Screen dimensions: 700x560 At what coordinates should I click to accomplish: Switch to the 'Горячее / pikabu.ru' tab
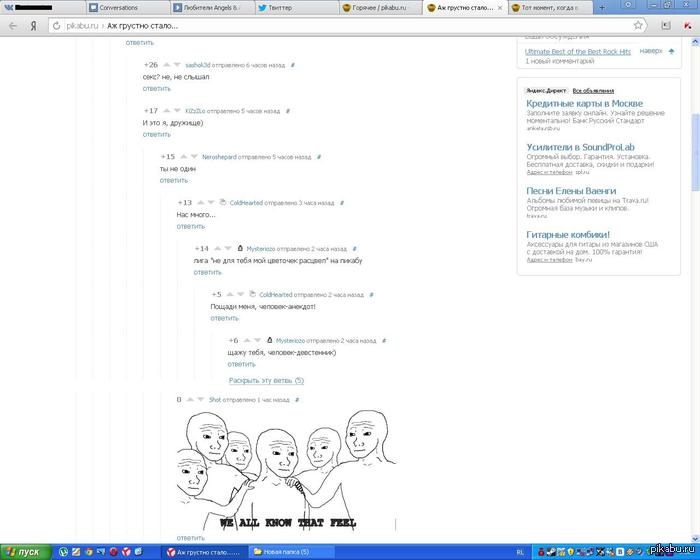[x=381, y=8]
